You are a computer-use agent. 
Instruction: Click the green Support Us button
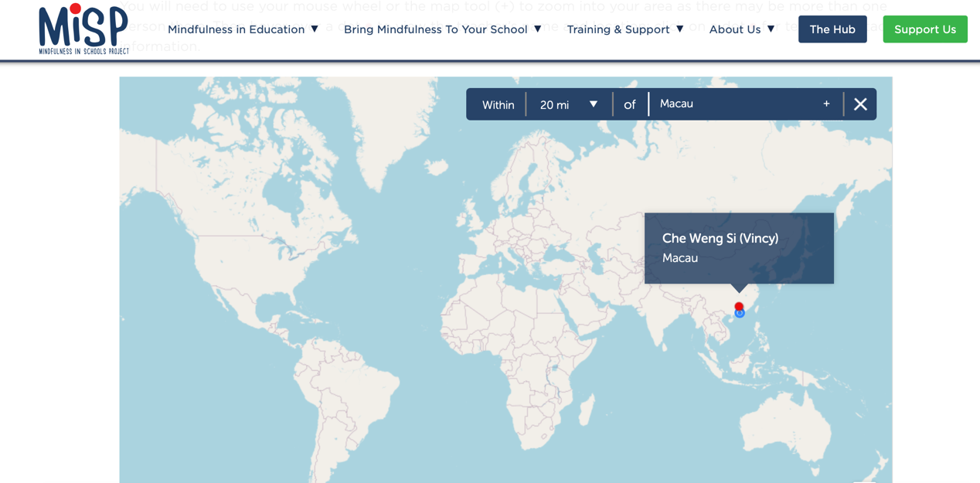click(x=925, y=29)
